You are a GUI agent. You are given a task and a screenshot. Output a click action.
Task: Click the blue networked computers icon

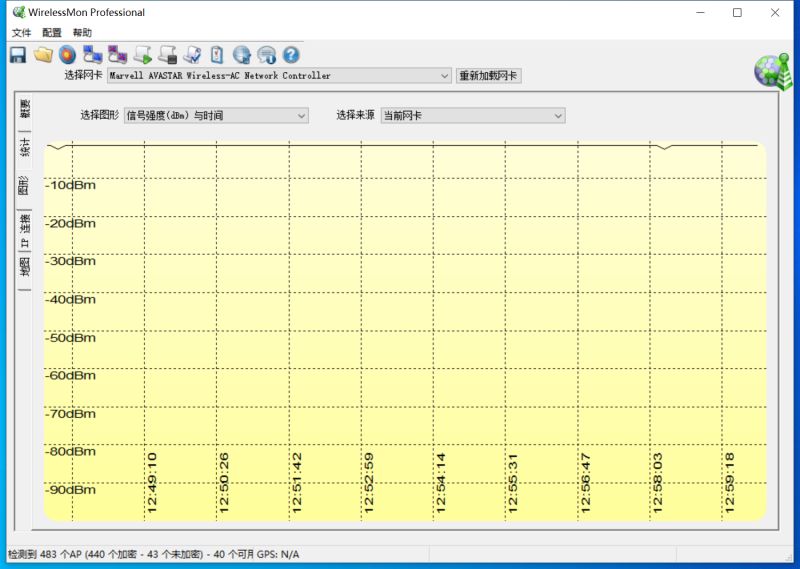tap(93, 55)
